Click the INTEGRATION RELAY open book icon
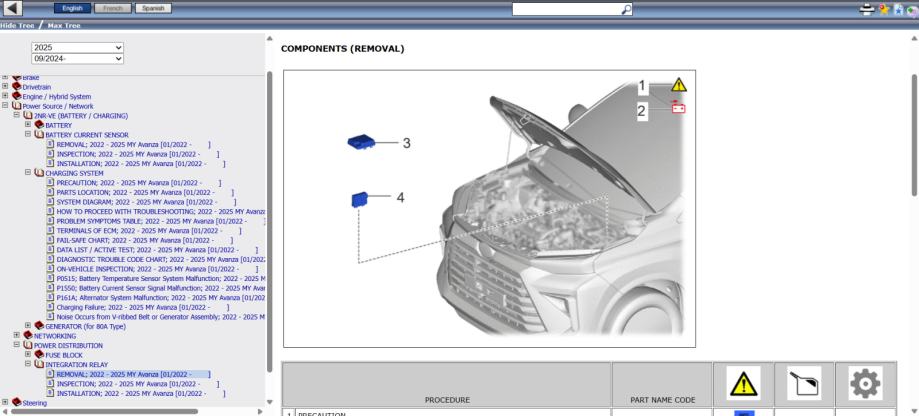Screen dimensions: 919x416 coord(39,364)
